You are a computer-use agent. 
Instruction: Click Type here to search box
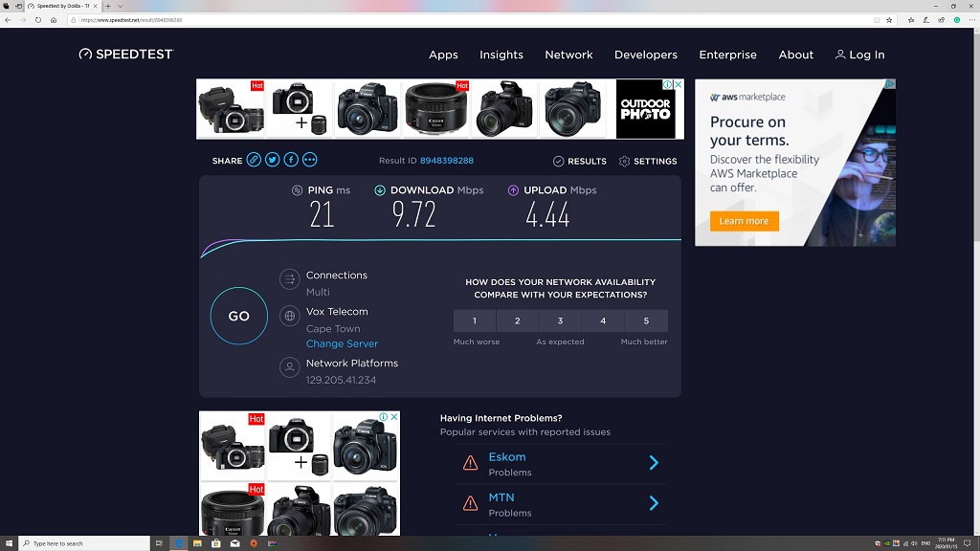point(84,543)
